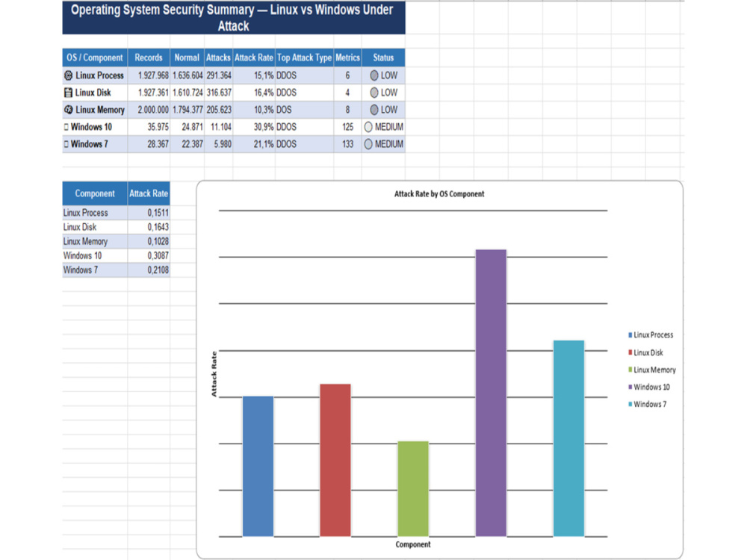
Task: Click the cell with records 1.927.968
Action: coord(149,75)
